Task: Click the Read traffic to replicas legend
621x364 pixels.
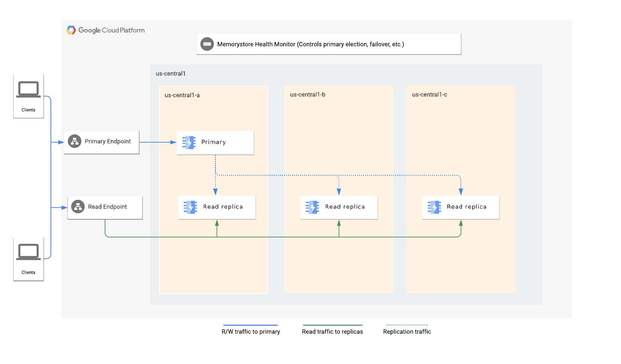Action: [x=332, y=331]
